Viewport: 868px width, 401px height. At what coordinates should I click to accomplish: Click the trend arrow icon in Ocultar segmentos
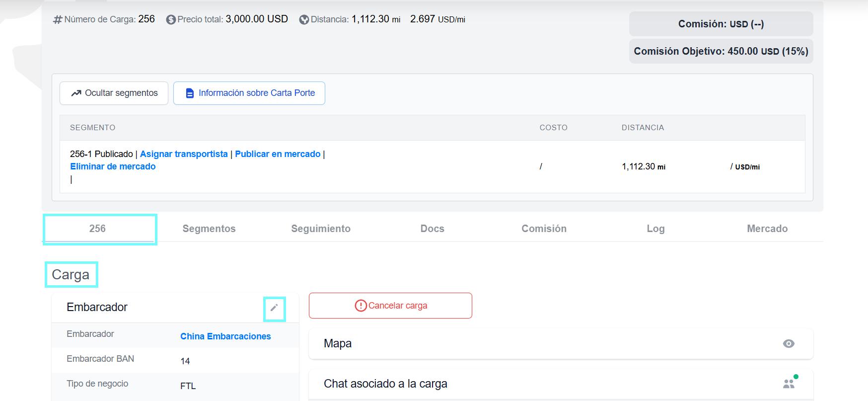tap(76, 93)
